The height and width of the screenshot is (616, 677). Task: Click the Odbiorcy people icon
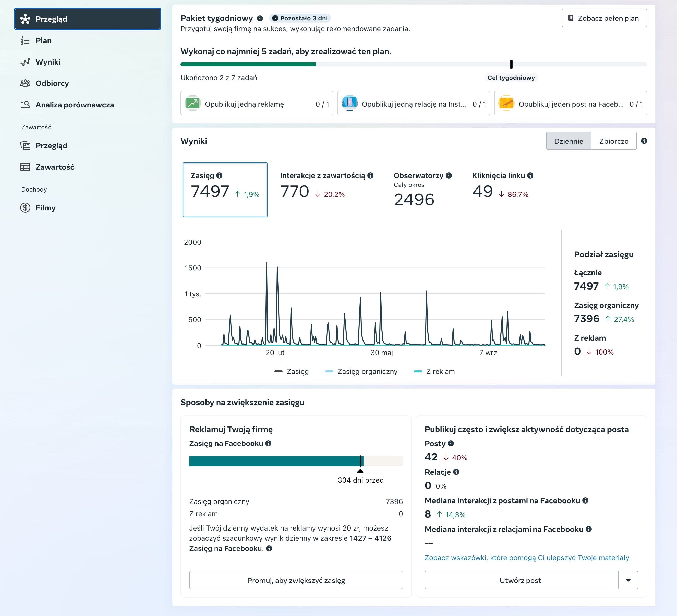(x=25, y=83)
